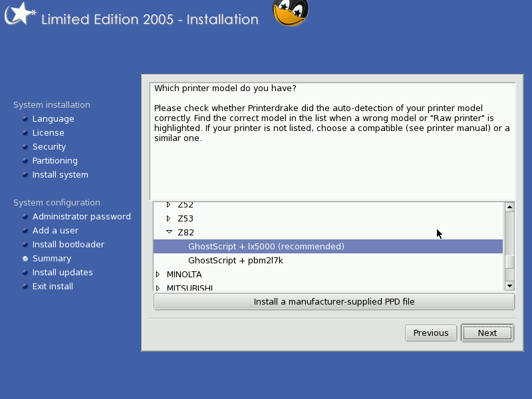Click the Install updates step label
This screenshot has width=532, height=399.
click(x=63, y=273)
